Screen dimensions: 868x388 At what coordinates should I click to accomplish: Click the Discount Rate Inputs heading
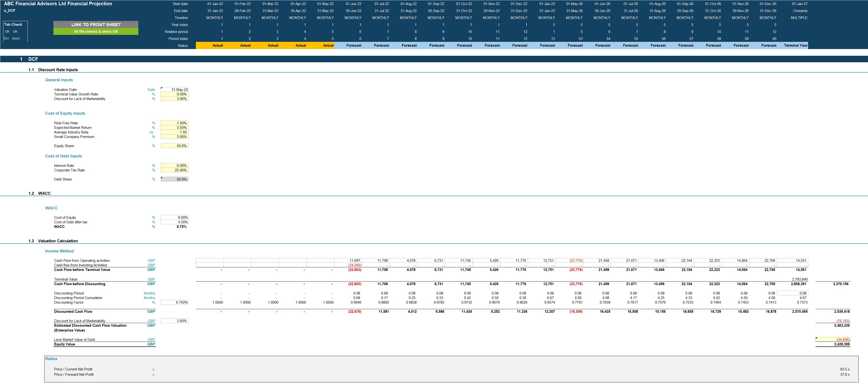[58, 70]
